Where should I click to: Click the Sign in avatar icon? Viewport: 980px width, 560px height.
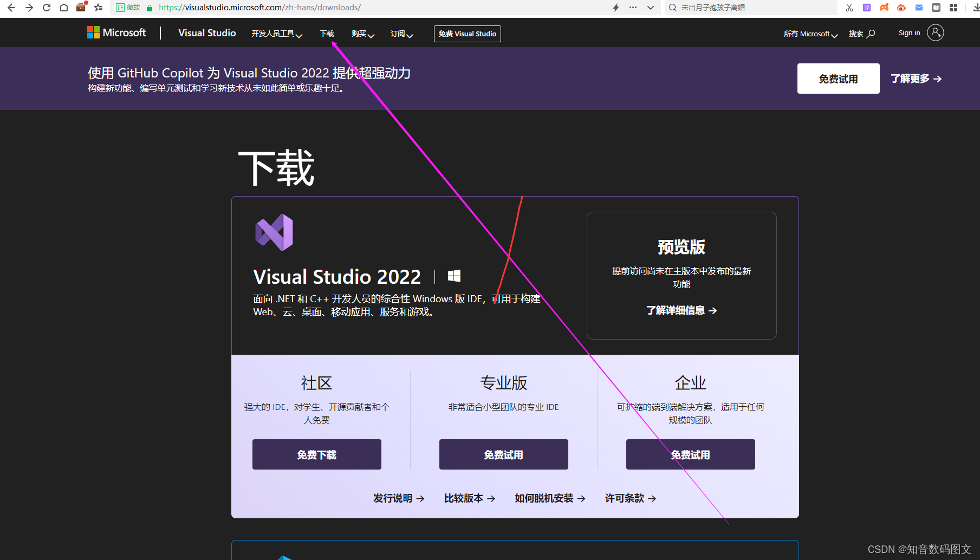[935, 32]
